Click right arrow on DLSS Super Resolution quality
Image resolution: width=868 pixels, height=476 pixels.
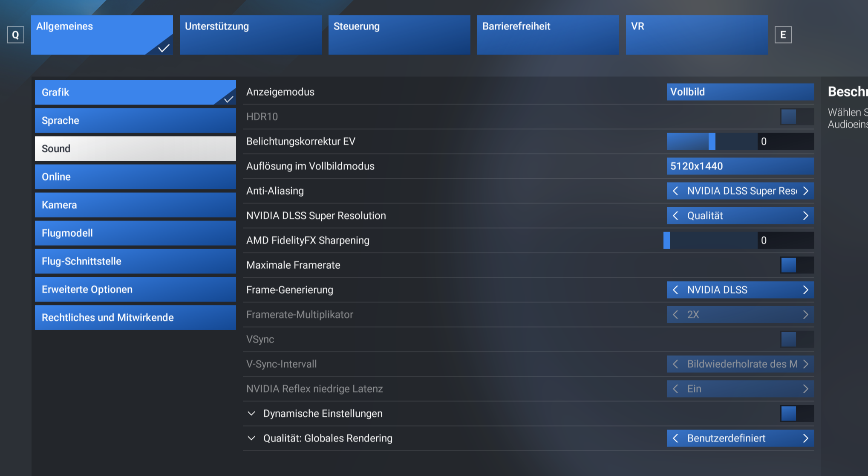[x=805, y=216]
